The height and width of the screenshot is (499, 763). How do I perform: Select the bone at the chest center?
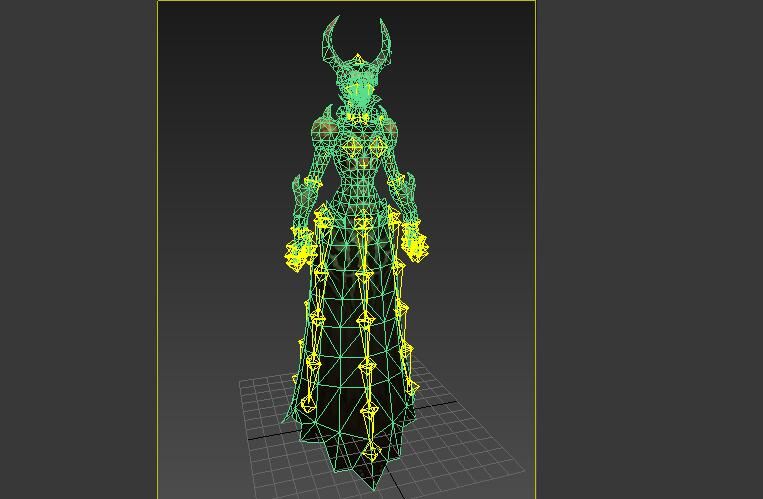[x=355, y=148]
